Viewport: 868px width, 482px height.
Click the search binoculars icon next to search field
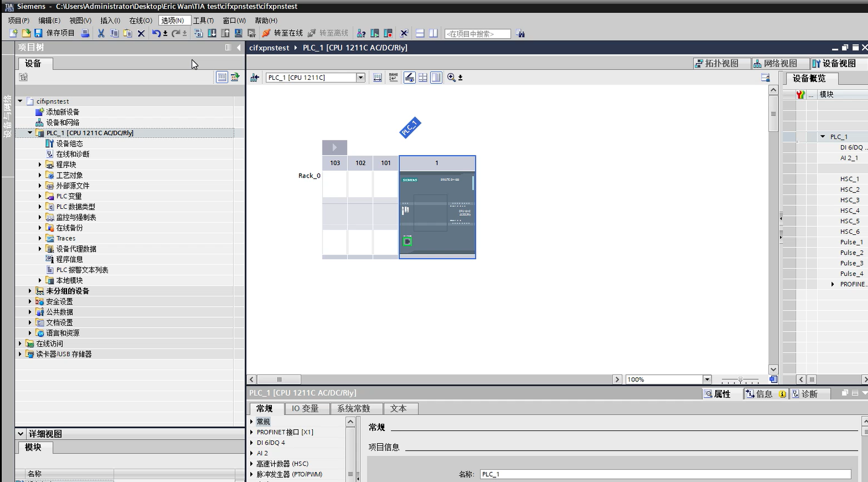click(520, 34)
